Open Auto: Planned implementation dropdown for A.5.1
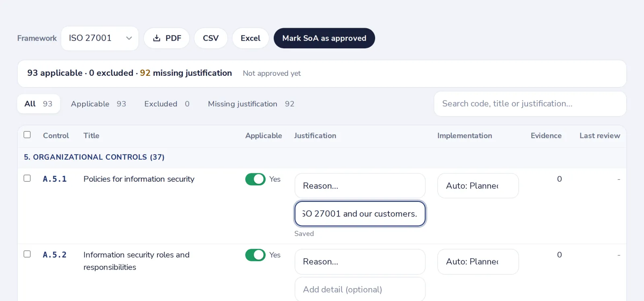644x301 pixels. pos(478,186)
